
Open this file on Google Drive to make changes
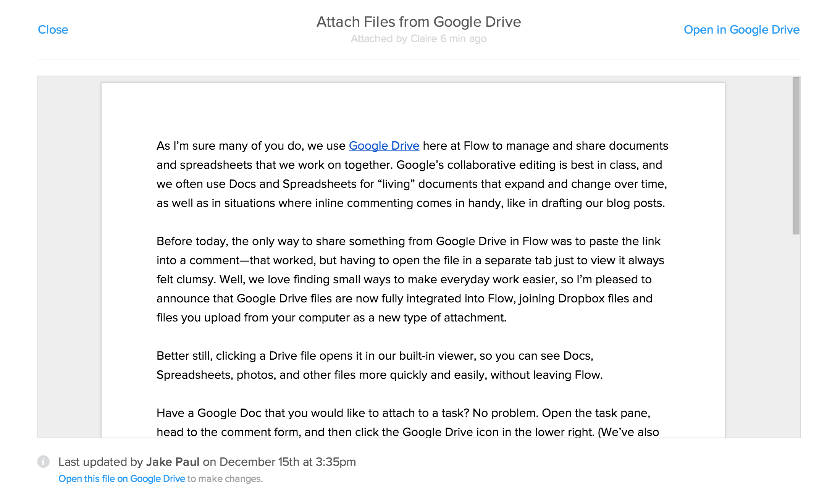tap(121, 478)
